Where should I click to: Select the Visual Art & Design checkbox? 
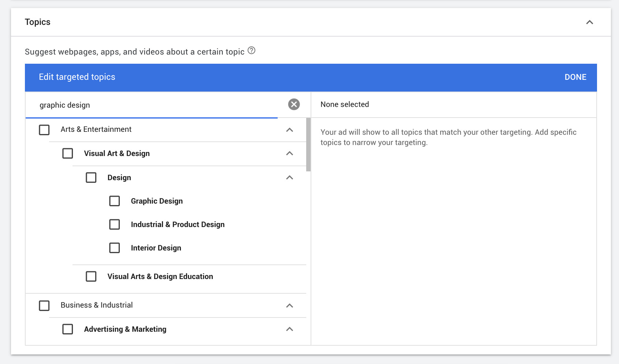(67, 153)
